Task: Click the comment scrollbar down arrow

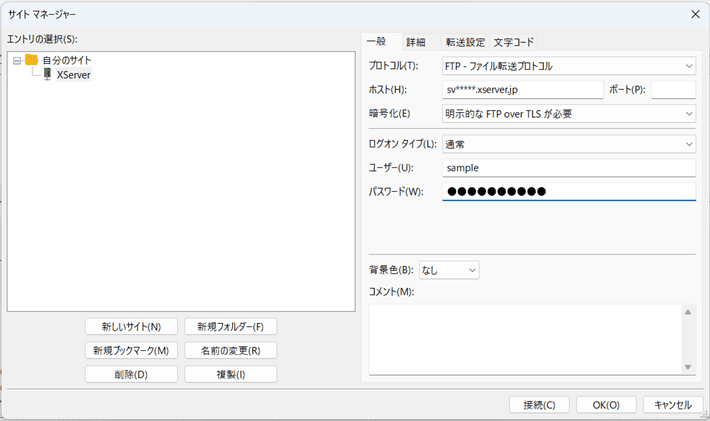Action: 688,367
